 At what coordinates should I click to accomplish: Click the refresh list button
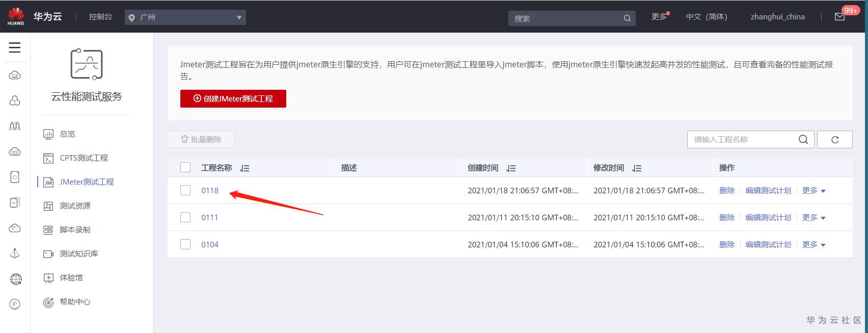[x=835, y=139]
